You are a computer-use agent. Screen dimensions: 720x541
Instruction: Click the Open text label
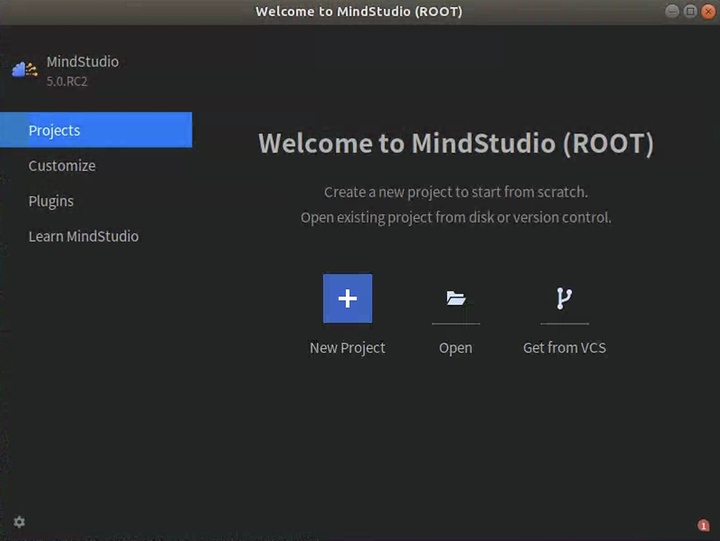click(x=456, y=348)
